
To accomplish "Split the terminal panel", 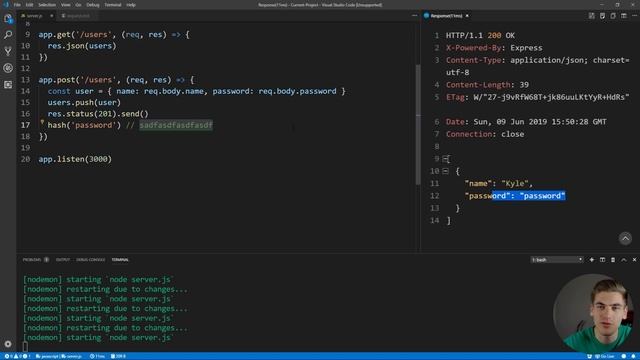I will 602,260.
